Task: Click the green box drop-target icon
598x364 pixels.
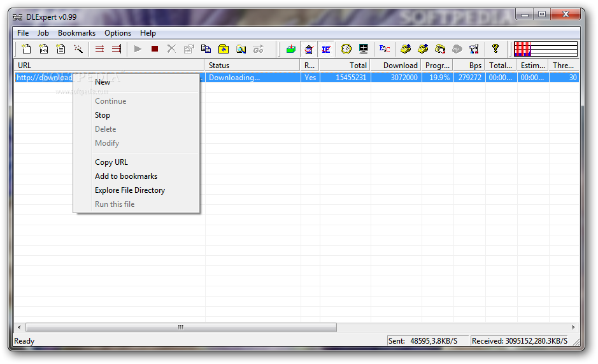Action: [291, 49]
